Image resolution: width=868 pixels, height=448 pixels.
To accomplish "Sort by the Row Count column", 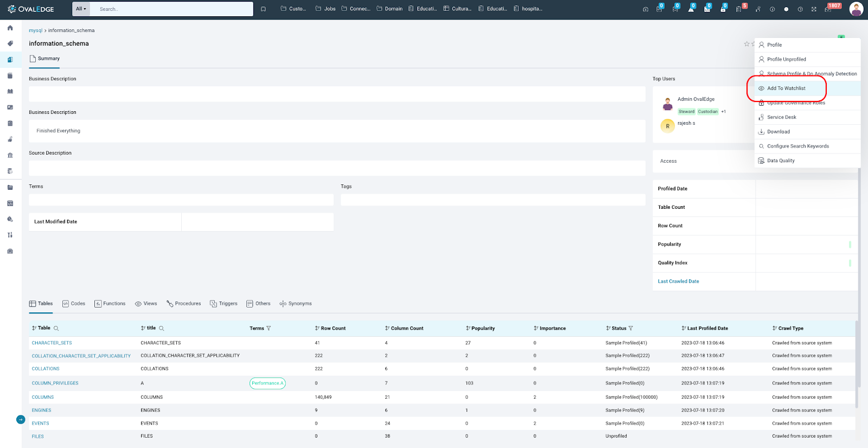I will [x=330, y=328].
